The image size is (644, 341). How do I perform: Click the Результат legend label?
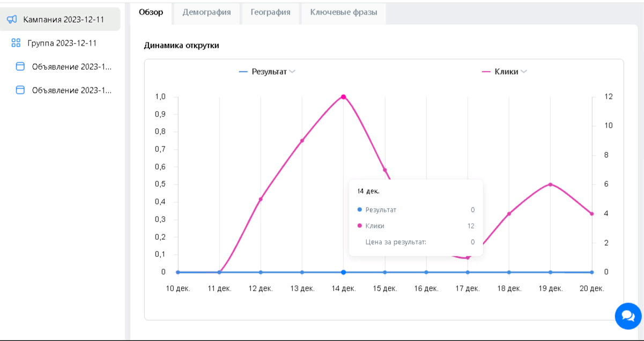click(x=269, y=72)
